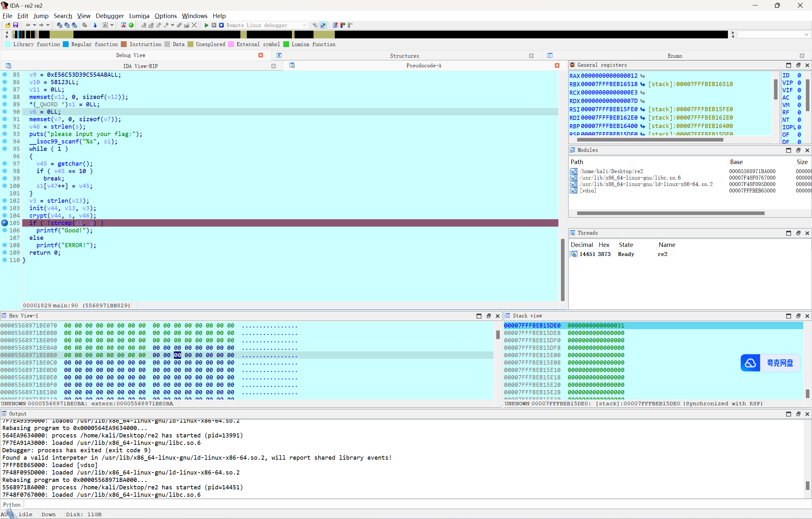Switch to the Structures tab
Screen dimensions: 812x519
tap(404, 56)
